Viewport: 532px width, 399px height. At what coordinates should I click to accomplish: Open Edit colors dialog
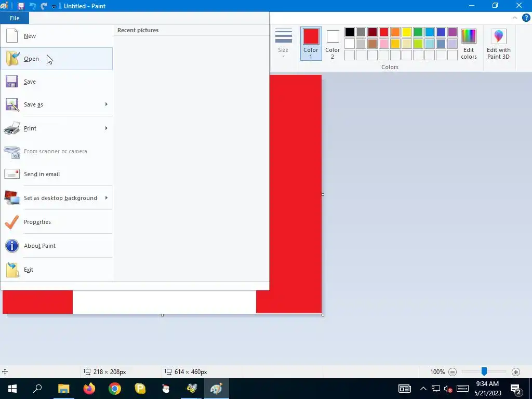[x=469, y=44]
